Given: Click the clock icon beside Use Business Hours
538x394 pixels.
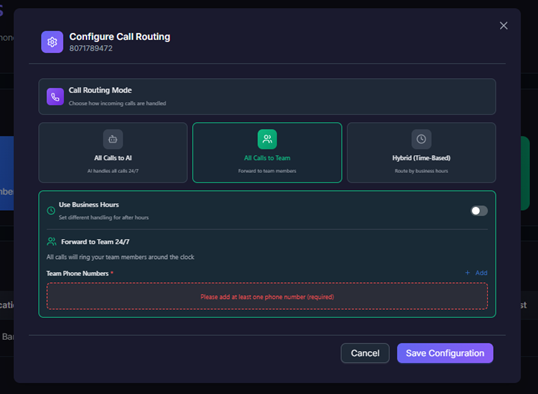Looking at the screenshot, I should point(51,211).
